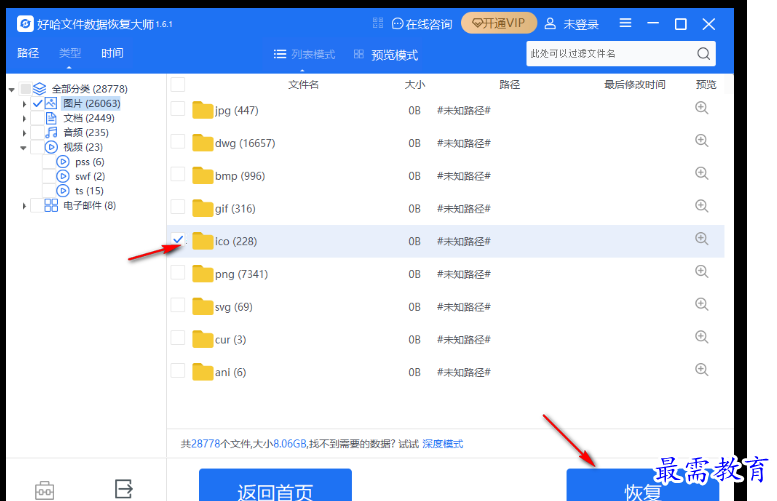Select the ts (15) tree item
Image resolution: width=777 pixels, height=501 pixels.
89,191
